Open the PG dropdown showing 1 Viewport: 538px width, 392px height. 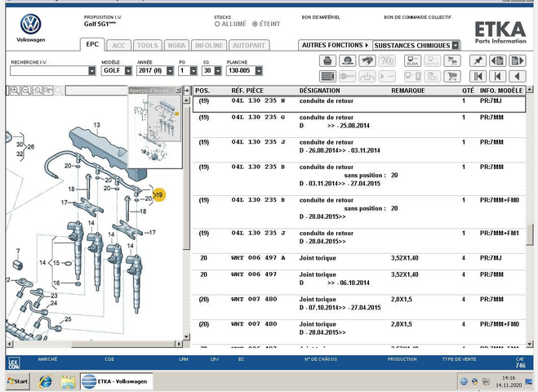pyautogui.click(x=193, y=71)
